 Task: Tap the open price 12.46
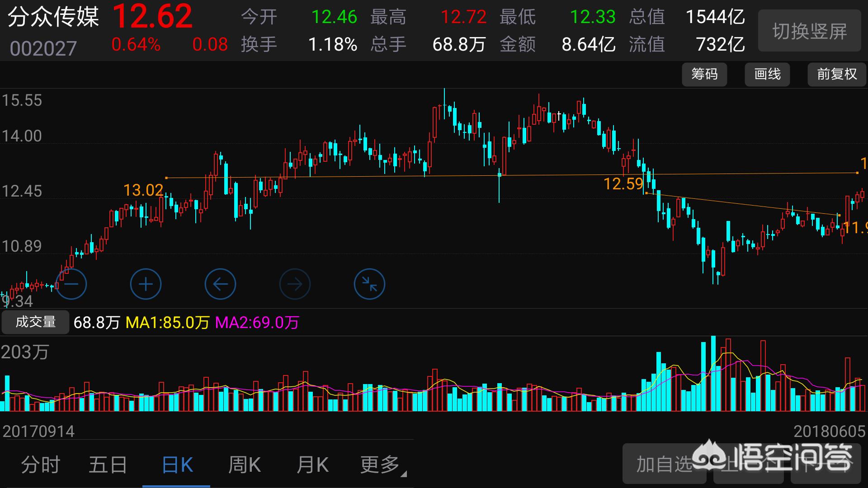point(334,17)
